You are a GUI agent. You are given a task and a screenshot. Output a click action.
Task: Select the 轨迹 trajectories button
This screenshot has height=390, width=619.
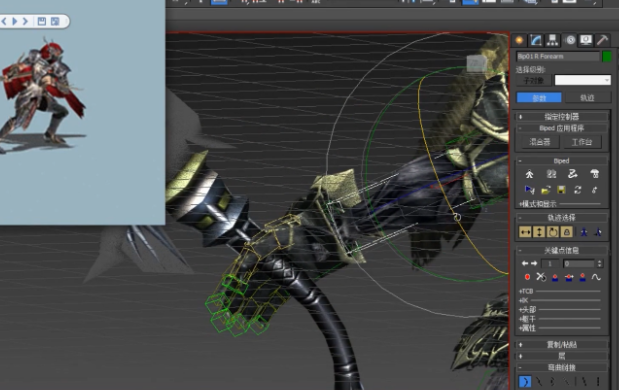tap(587, 98)
